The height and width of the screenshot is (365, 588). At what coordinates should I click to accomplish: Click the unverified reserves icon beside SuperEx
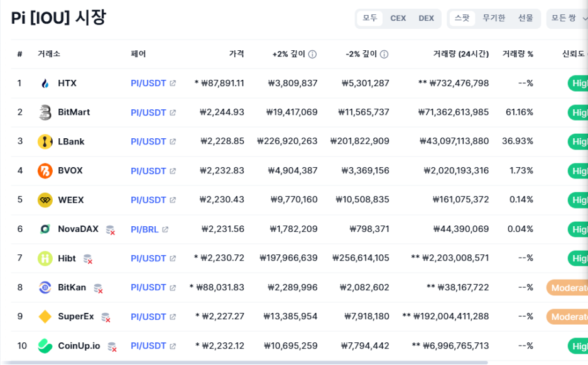tap(106, 318)
